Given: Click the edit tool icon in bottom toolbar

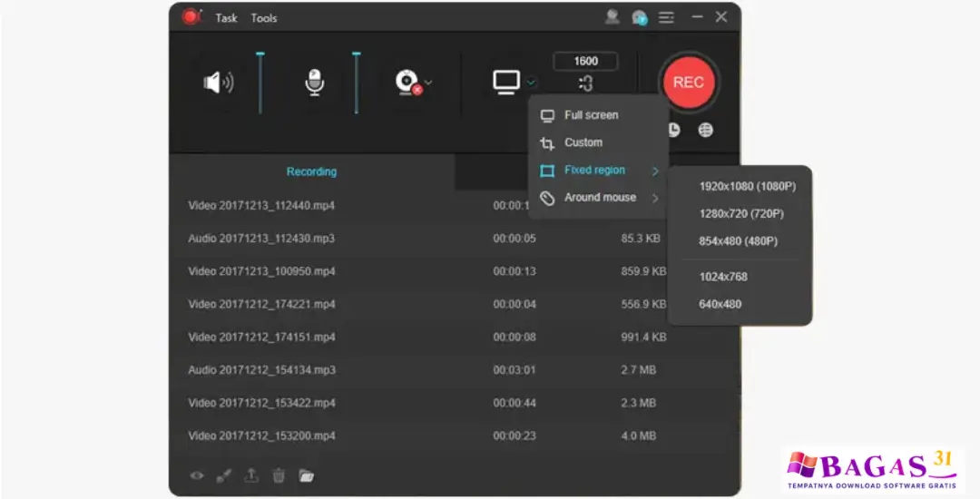Looking at the screenshot, I should [223, 476].
